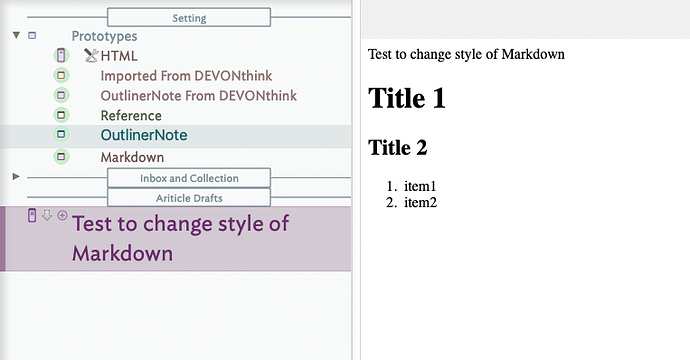Collapse the Prototypes container triangle
Screen dimensions: 690x360
16,35
